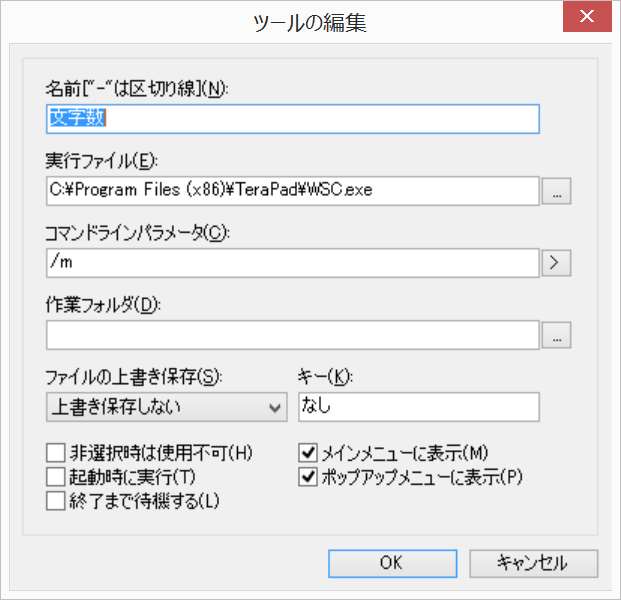Browse for working folder with ellipsis button
This screenshot has height=600, width=621.
point(556,335)
